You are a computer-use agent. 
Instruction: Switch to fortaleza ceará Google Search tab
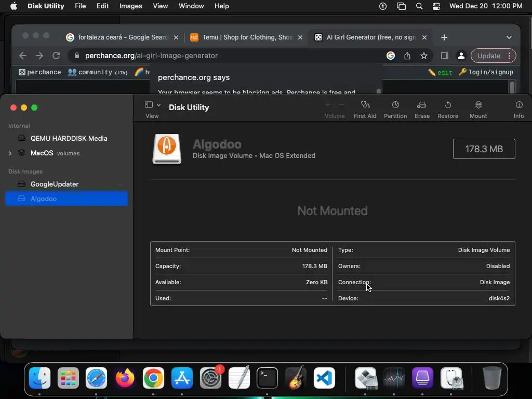(122, 37)
